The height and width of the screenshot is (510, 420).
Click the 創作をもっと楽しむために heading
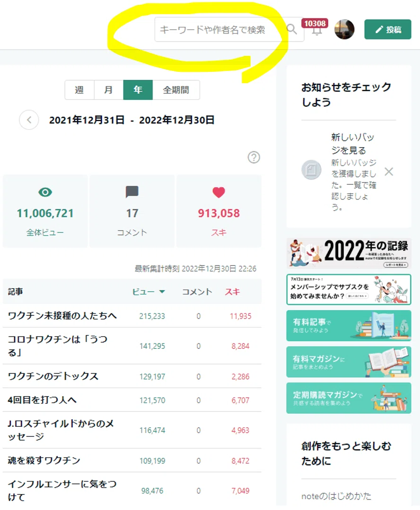[x=346, y=453]
